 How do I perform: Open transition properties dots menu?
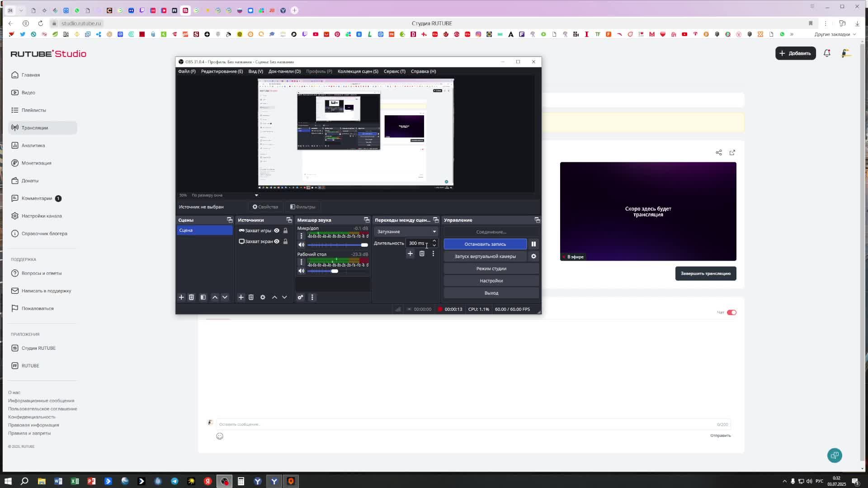[x=433, y=253]
